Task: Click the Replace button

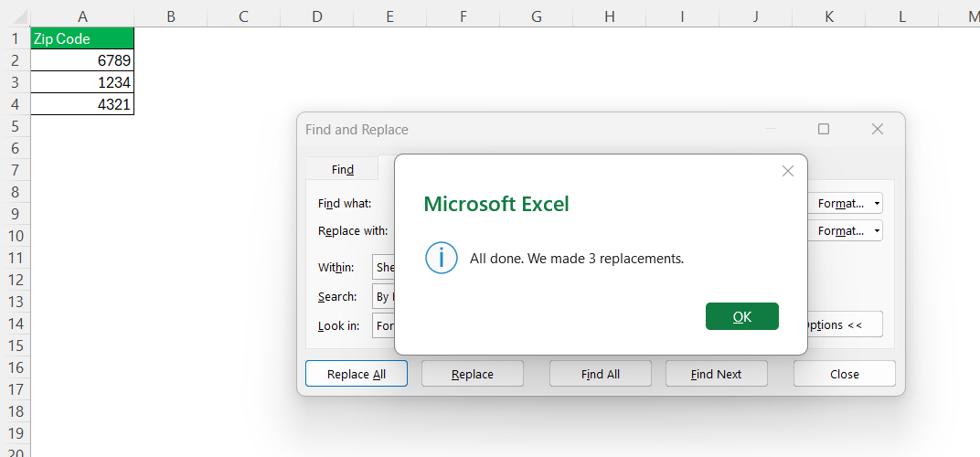Action: coord(473,374)
